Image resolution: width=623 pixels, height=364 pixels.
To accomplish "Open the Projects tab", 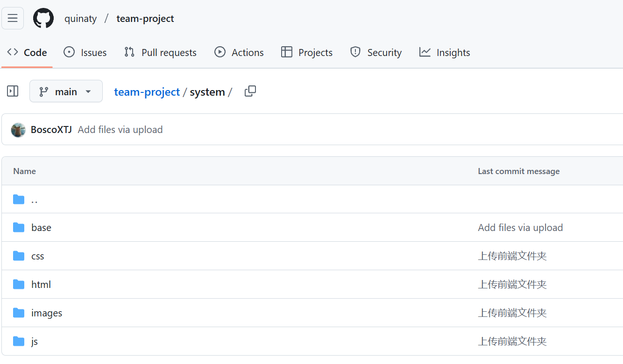I will coord(306,53).
